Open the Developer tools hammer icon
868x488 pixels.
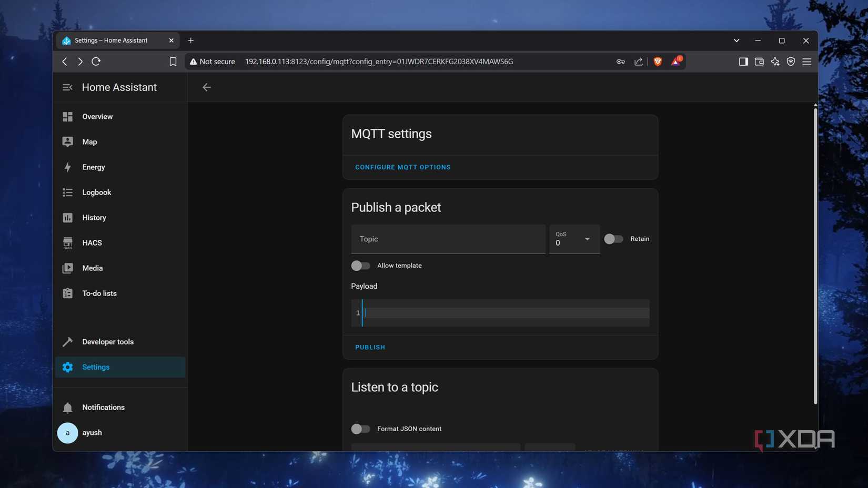tap(67, 342)
